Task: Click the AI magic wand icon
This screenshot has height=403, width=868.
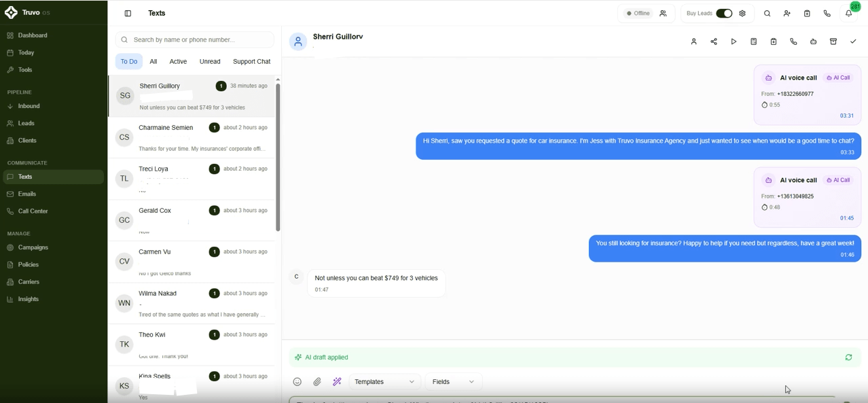Action: 337,382
